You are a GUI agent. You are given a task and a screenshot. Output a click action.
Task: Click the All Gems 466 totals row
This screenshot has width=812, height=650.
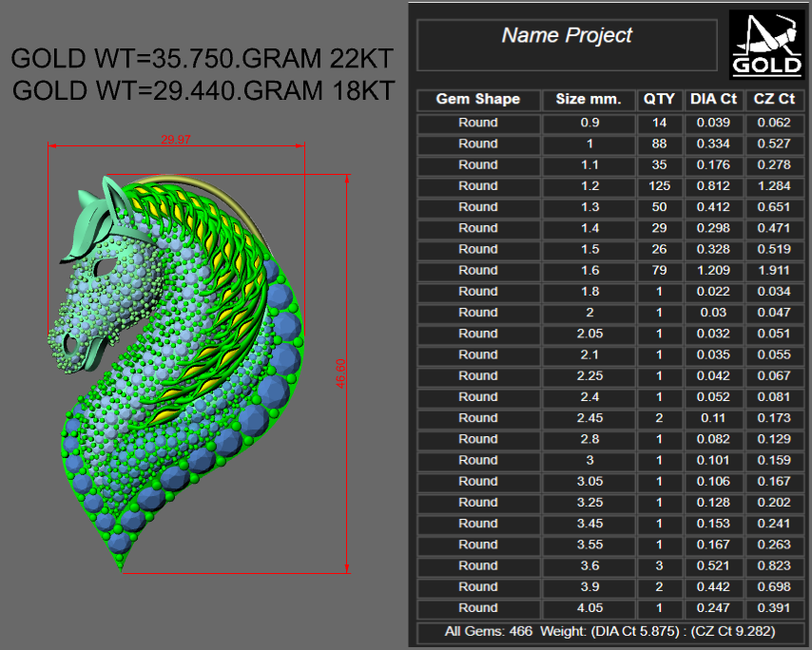coord(610,632)
